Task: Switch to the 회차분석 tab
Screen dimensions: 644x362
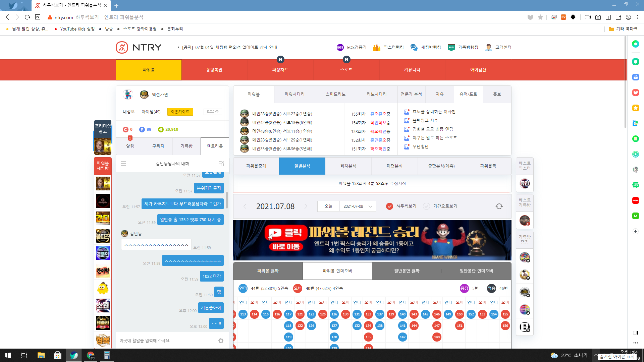Action: 348,166
